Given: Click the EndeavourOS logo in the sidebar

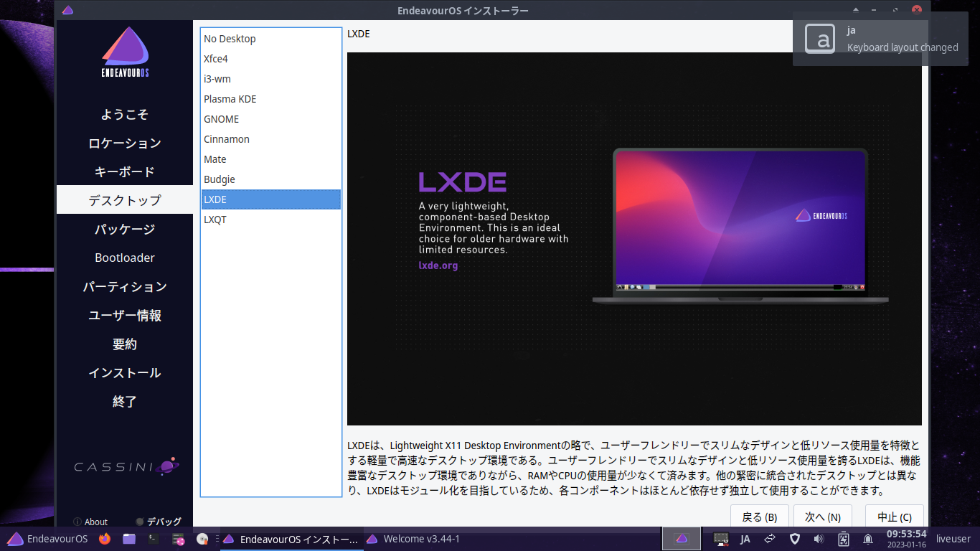Looking at the screenshot, I should (x=125, y=52).
